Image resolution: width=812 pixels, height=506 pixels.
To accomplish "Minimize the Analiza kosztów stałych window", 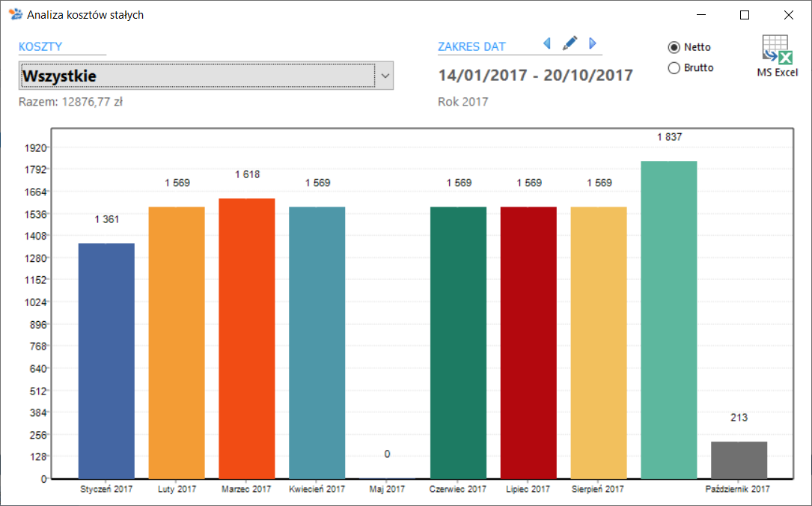I will [701, 15].
